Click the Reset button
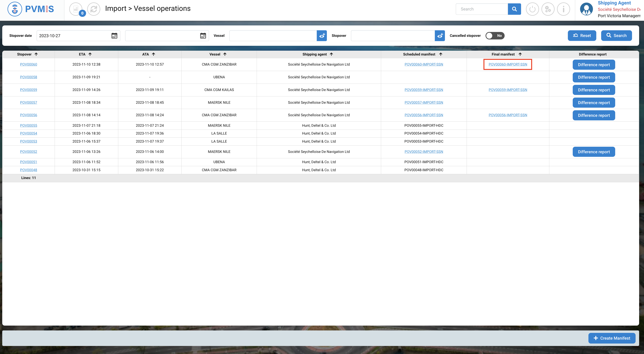 582,36
